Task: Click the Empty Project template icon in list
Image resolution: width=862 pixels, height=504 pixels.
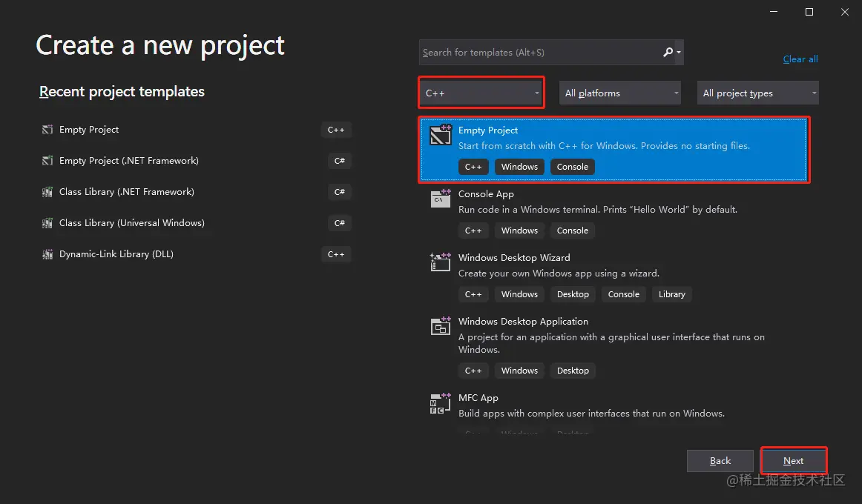Action: [x=441, y=135]
